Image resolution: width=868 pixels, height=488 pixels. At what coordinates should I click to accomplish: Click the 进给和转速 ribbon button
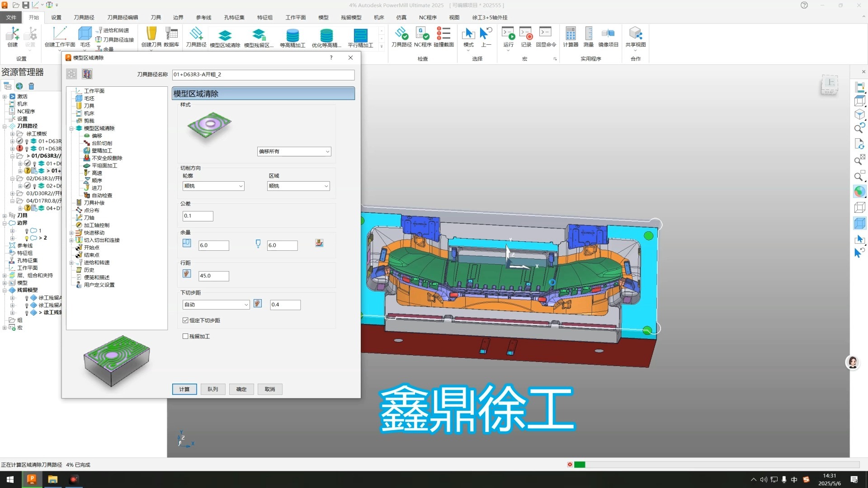pyautogui.click(x=113, y=30)
